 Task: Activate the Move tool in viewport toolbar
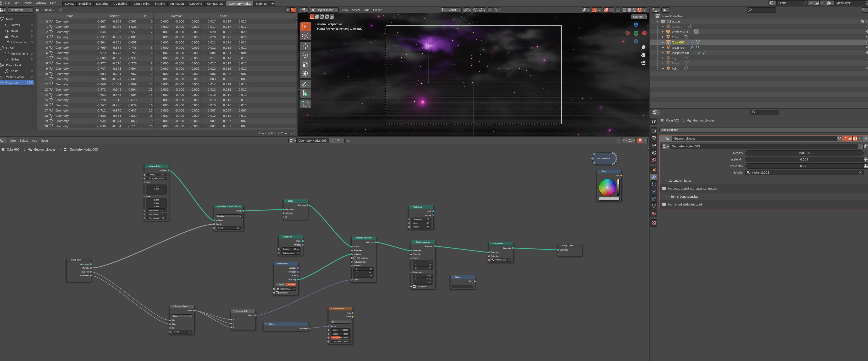coord(305,46)
